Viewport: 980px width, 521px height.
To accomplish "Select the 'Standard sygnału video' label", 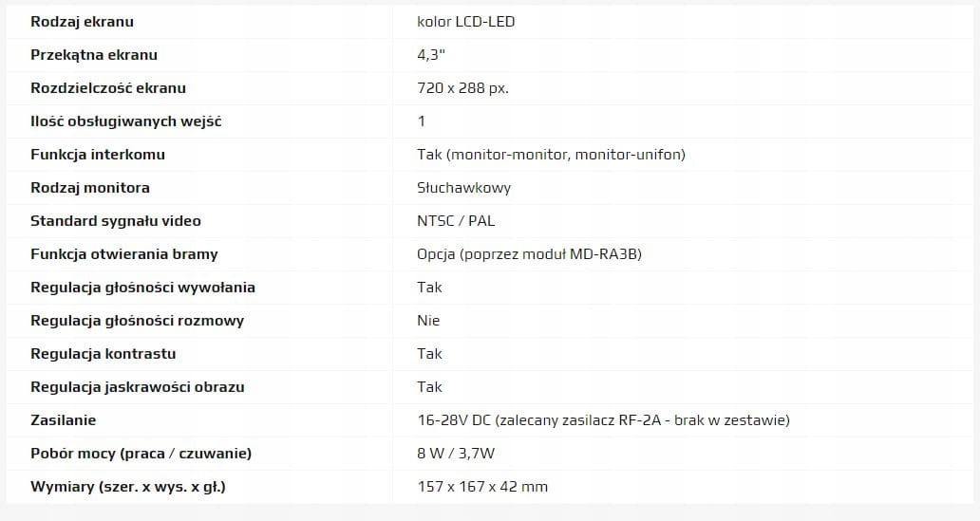I will (x=116, y=220).
